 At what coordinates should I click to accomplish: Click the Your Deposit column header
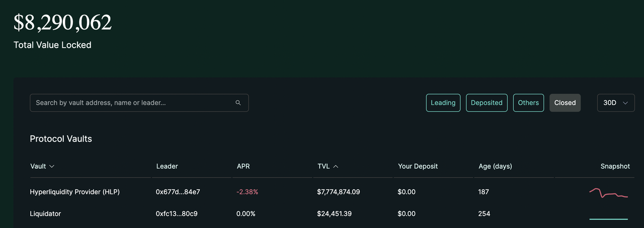pos(418,166)
